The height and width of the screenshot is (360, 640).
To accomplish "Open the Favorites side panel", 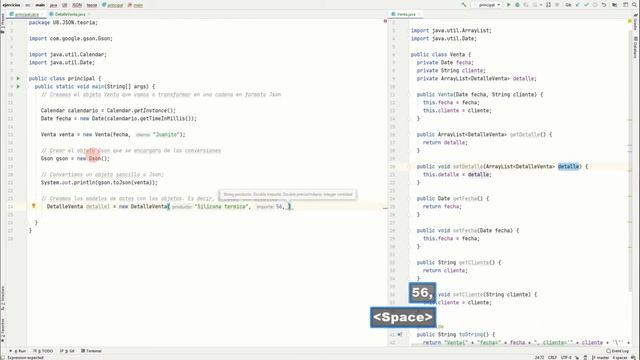I will pos(3,330).
